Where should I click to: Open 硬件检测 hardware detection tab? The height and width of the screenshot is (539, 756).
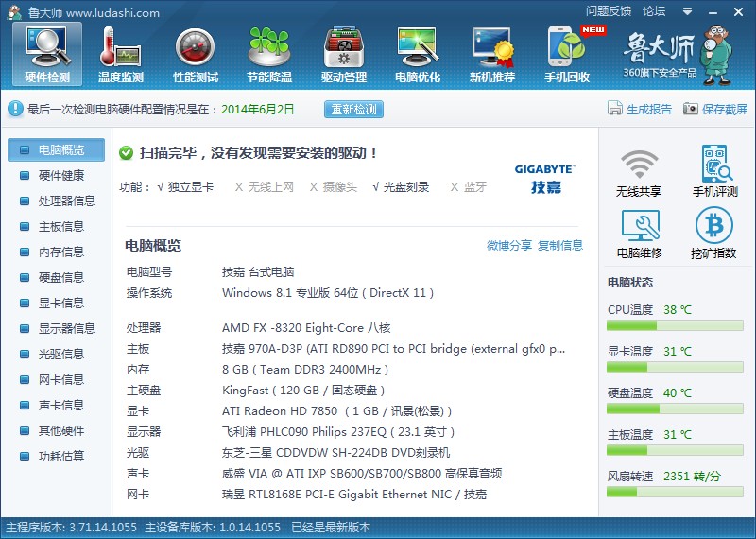47,54
